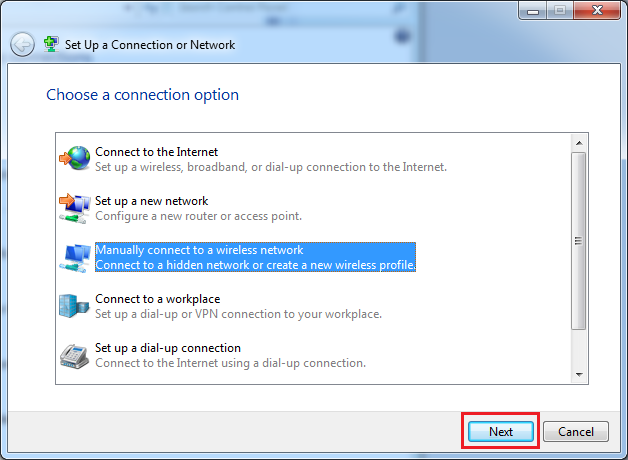Select Set up a dial-up connection

pos(168,348)
